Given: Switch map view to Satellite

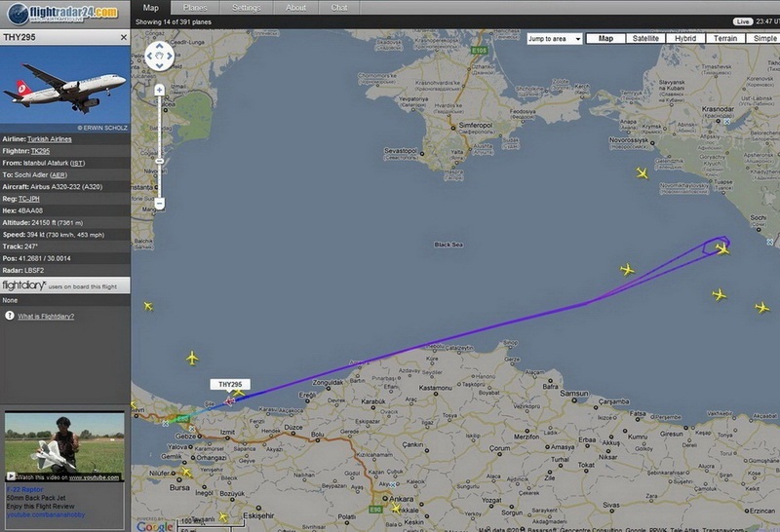Looking at the screenshot, I should coord(645,38).
